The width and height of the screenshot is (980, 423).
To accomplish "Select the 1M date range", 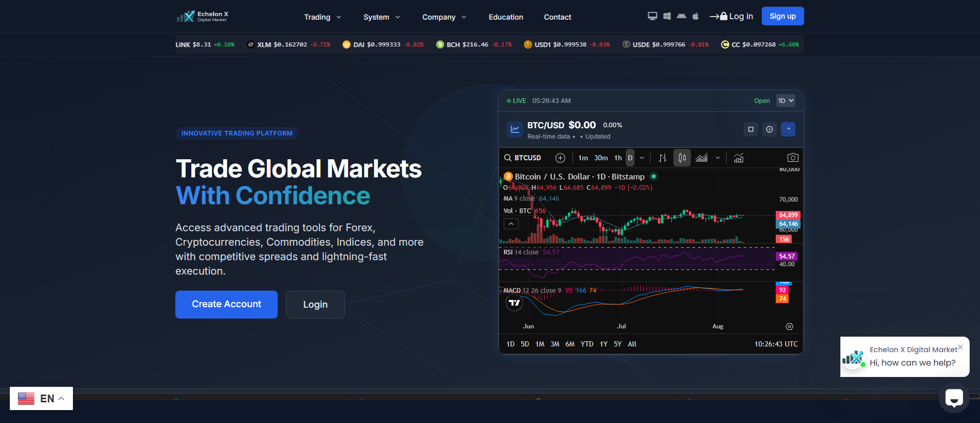I will (540, 344).
